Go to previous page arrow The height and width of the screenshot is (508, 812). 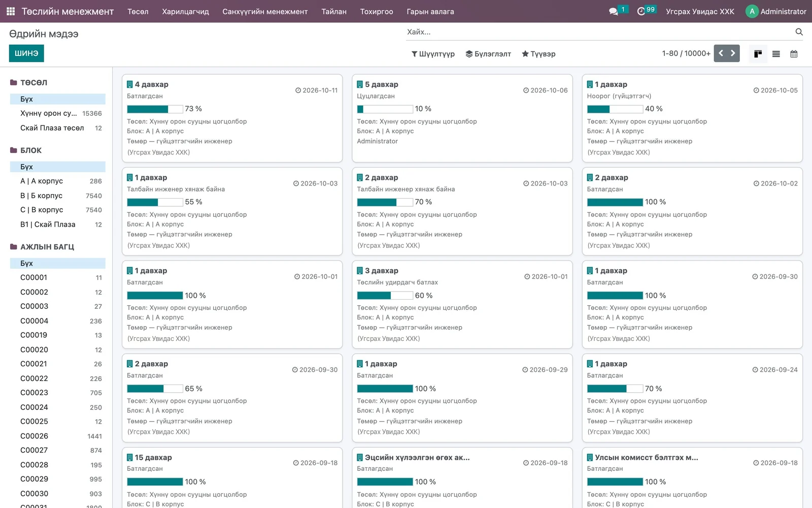point(721,53)
